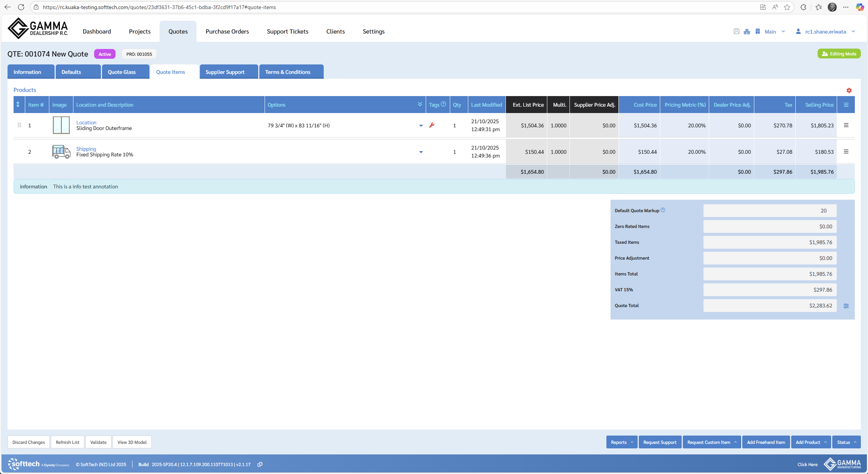This screenshot has height=474, width=868.
Task: Click the Discard Changes button
Action: 29,442
